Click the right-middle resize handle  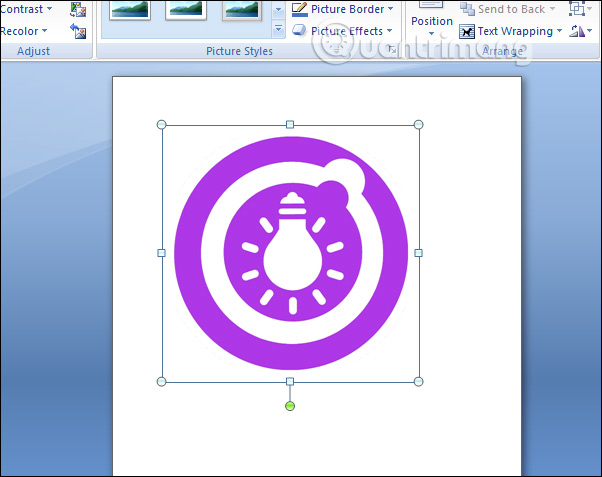tap(418, 253)
